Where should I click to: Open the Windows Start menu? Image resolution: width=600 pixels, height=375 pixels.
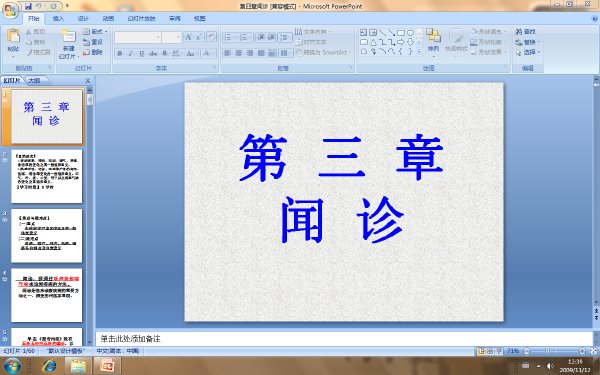pyautogui.click(x=12, y=366)
